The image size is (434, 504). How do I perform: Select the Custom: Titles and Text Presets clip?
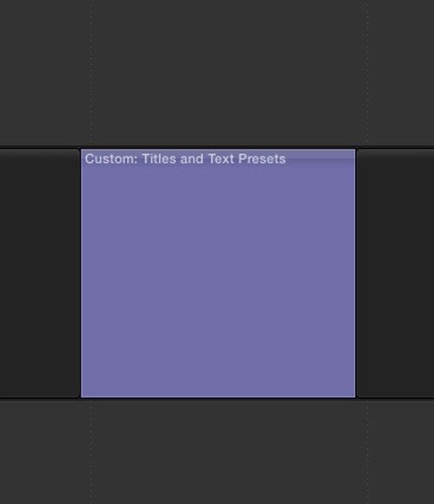(x=218, y=273)
